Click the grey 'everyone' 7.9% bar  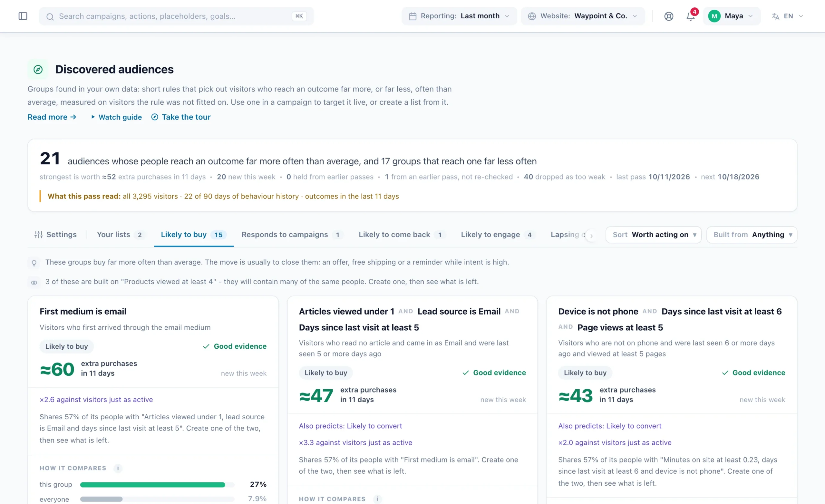tap(102, 499)
